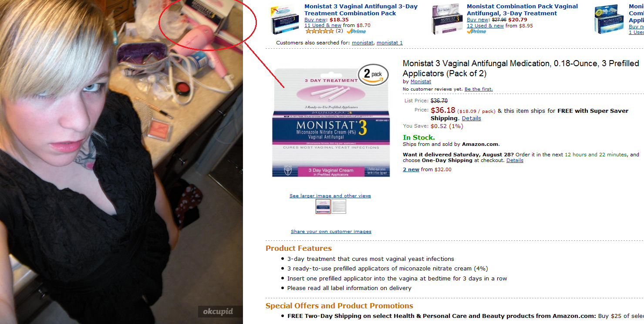
Task: Click the 'monistat 1' search link
Action: point(389,43)
